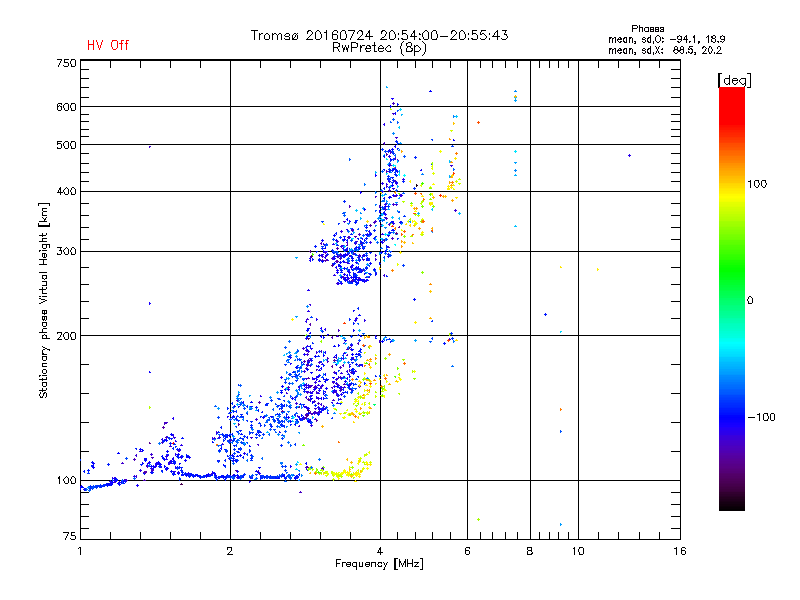Click the '[deg]' colorbar unit label
This screenshot has height=600, width=800.
[734, 80]
